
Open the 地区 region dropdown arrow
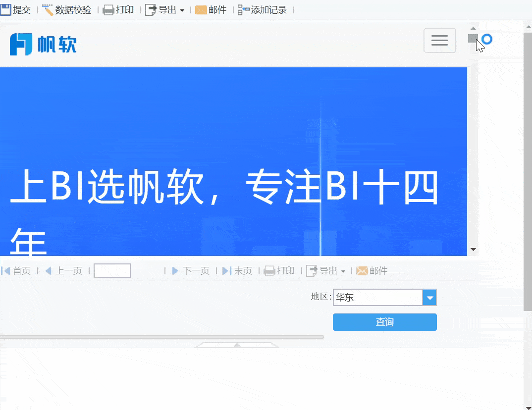point(429,298)
